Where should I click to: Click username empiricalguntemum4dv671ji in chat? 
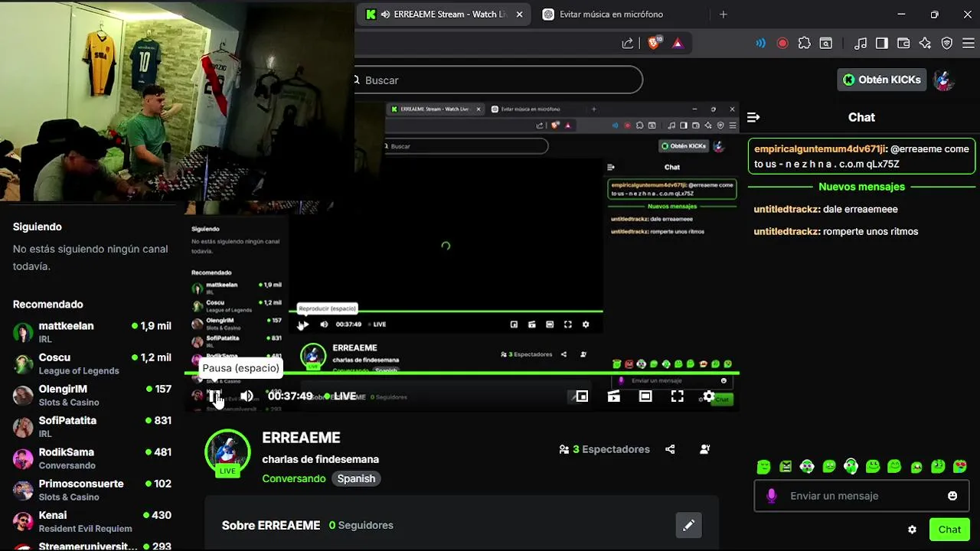(x=819, y=149)
